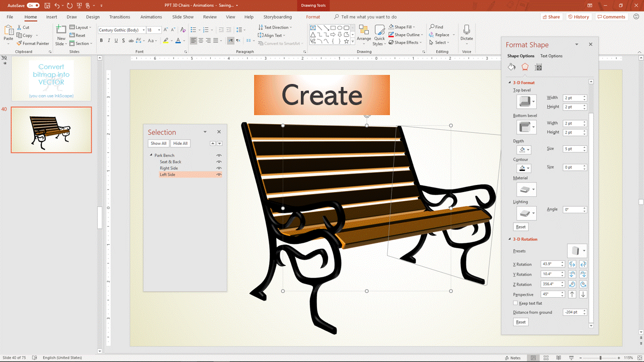Enable the Keep text flat checkbox
This screenshot has height=362, width=644.
coord(515,303)
